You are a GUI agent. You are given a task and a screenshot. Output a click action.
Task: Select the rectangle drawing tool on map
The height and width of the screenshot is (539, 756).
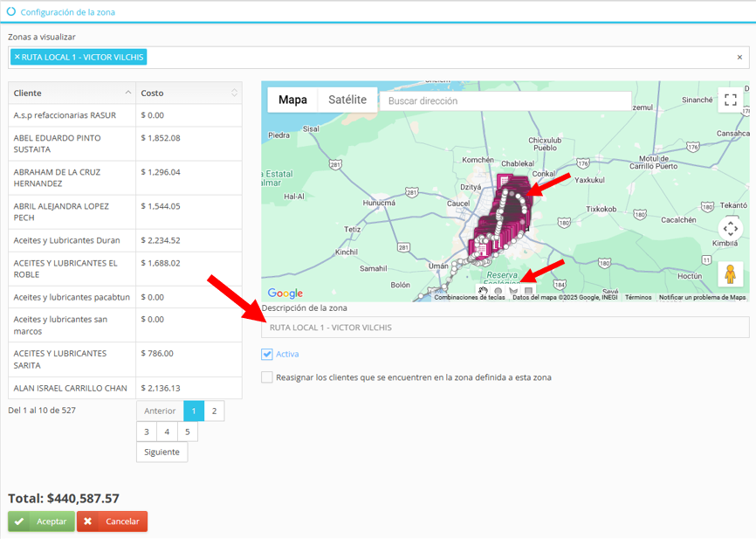click(528, 292)
